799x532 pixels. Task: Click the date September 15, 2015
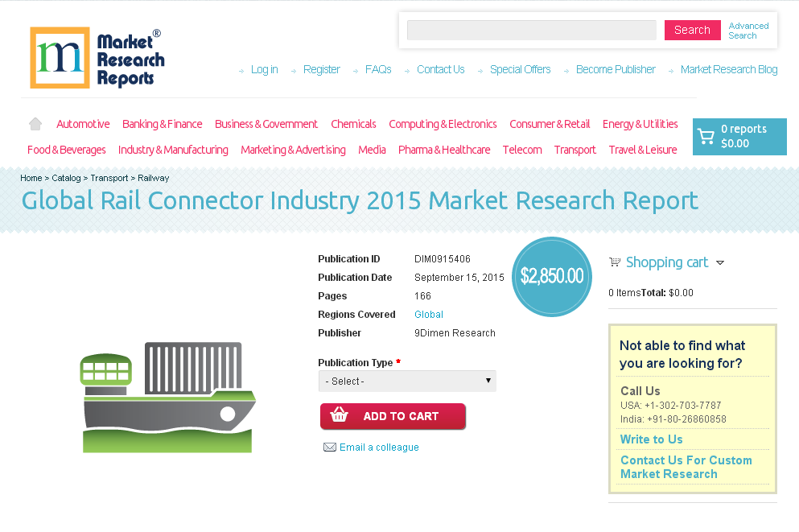pos(459,277)
